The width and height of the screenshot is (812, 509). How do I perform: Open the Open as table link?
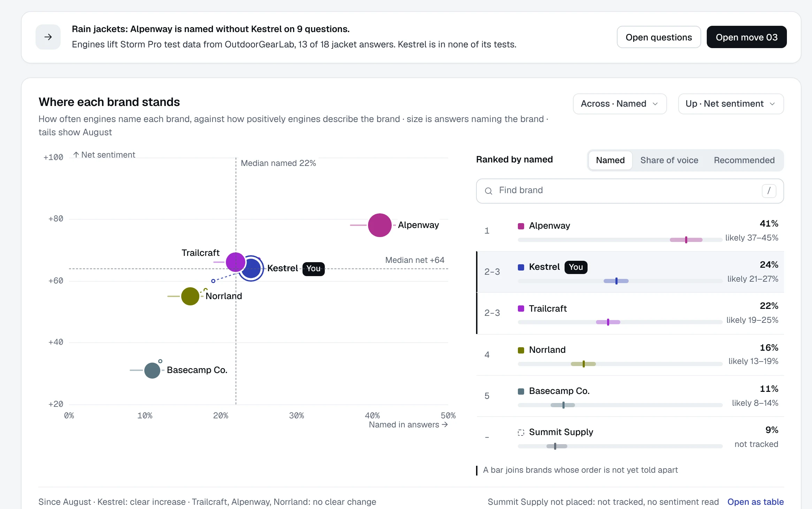[x=755, y=502]
